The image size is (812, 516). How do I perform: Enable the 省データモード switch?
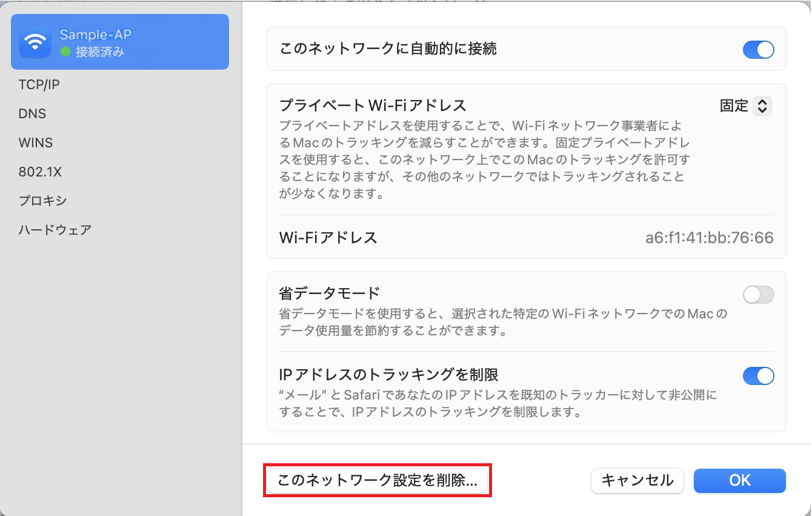pyautogui.click(x=758, y=295)
